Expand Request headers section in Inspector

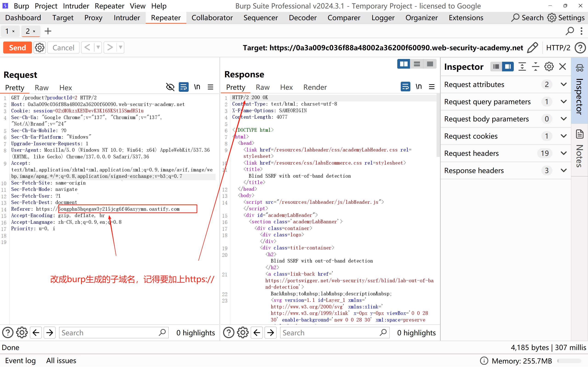click(564, 153)
